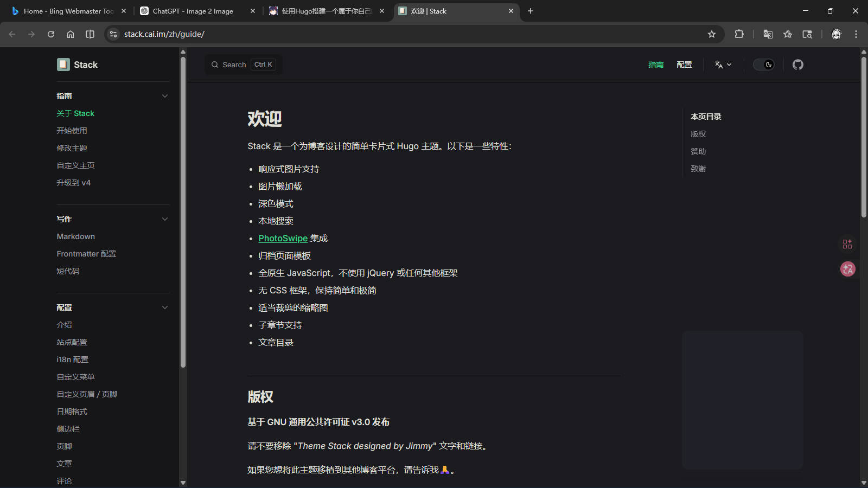
Task: Toggle the dark mode switch
Action: click(763, 65)
